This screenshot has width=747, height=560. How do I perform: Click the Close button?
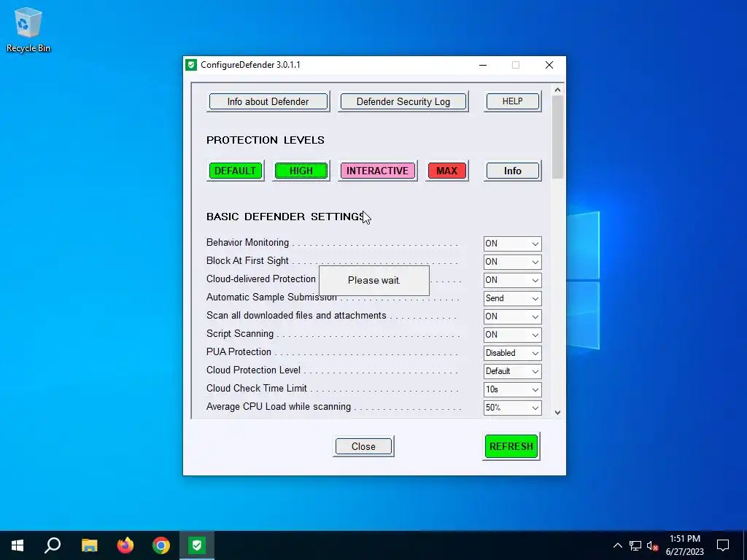coord(363,447)
